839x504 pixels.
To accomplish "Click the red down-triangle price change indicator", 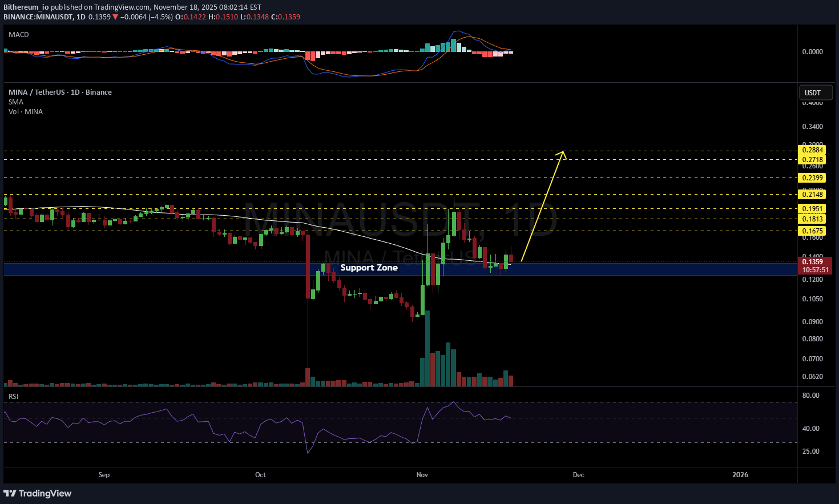I will [x=115, y=17].
